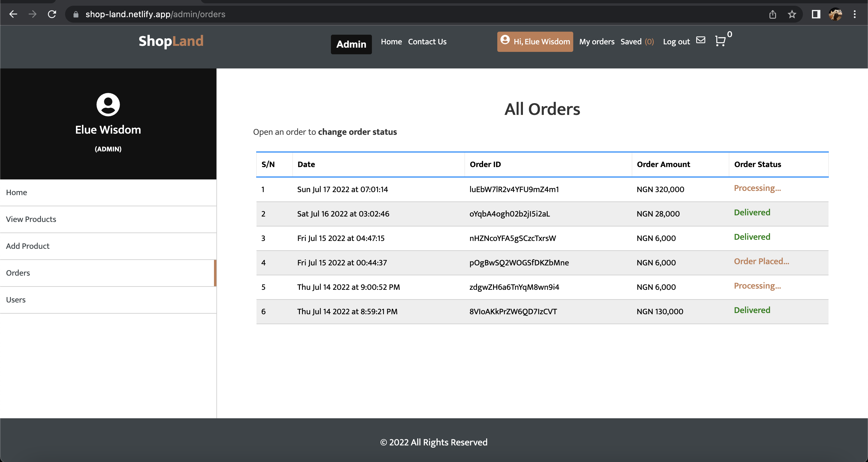Image resolution: width=868 pixels, height=462 pixels.
Task: Select Contact Us in the navigation bar
Action: 427,42
